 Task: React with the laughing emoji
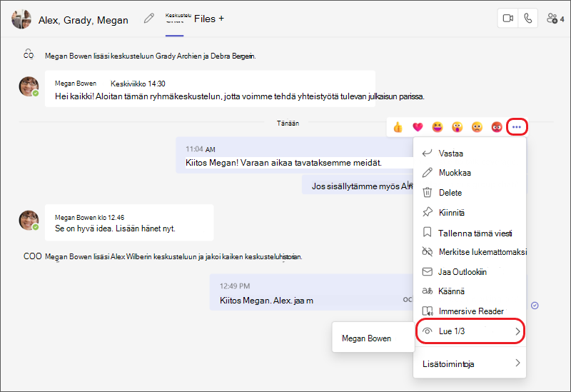pyautogui.click(x=438, y=127)
